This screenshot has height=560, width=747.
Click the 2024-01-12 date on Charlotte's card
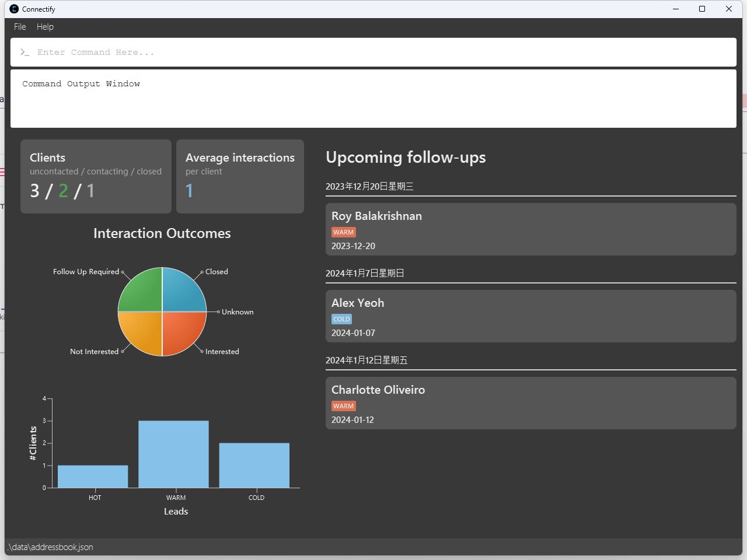click(352, 420)
